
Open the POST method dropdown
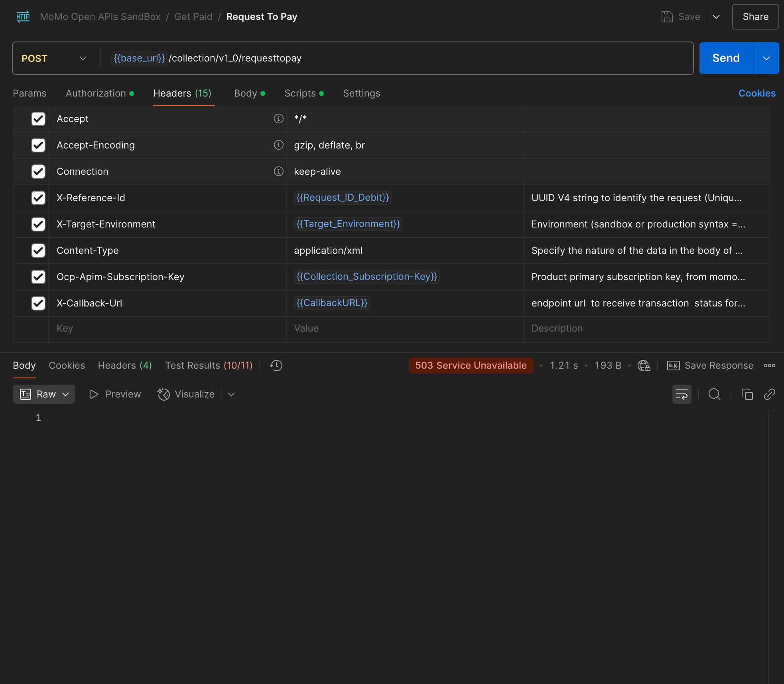pos(54,58)
